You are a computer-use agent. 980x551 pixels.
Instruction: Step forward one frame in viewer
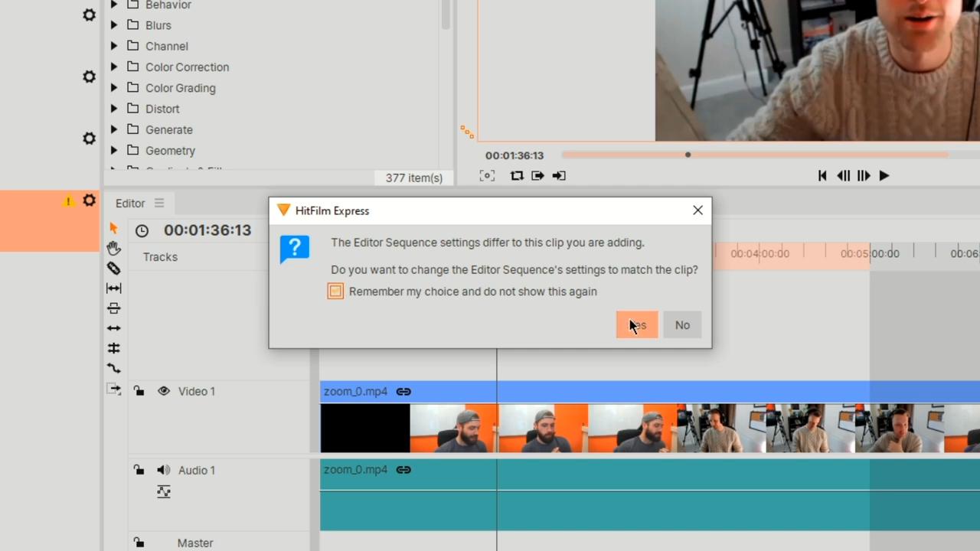pyautogui.click(x=864, y=175)
